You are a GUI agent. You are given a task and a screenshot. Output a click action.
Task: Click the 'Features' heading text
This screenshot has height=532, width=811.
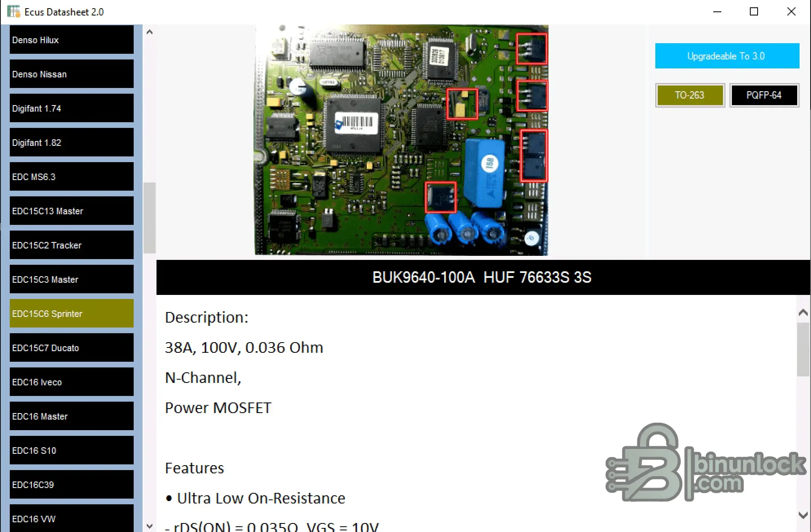coord(194,468)
